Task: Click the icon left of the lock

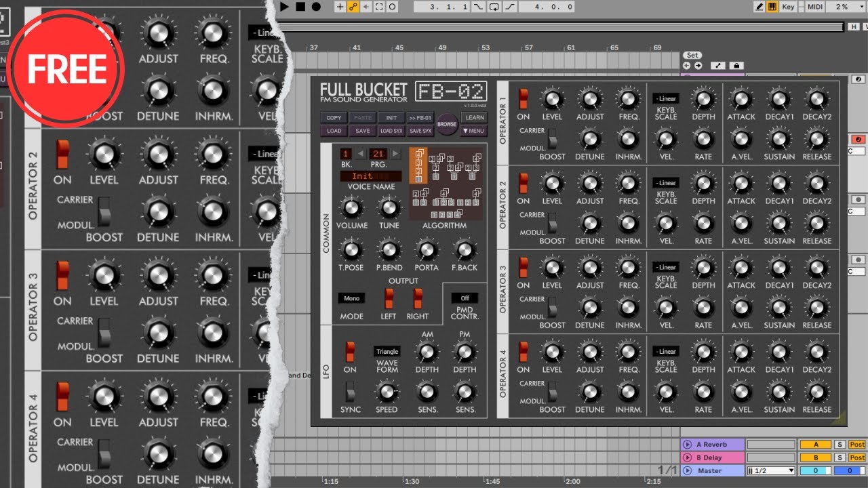Action: 718,66
